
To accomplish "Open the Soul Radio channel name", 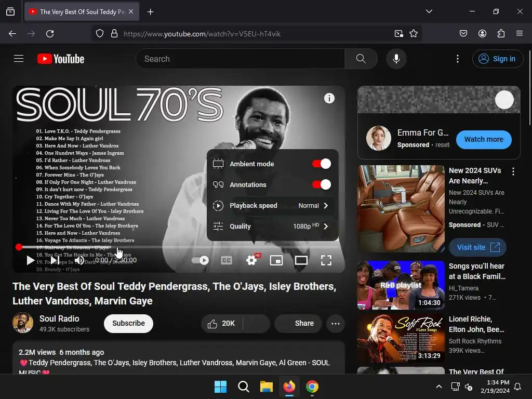I will pyautogui.click(x=59, y=318).
